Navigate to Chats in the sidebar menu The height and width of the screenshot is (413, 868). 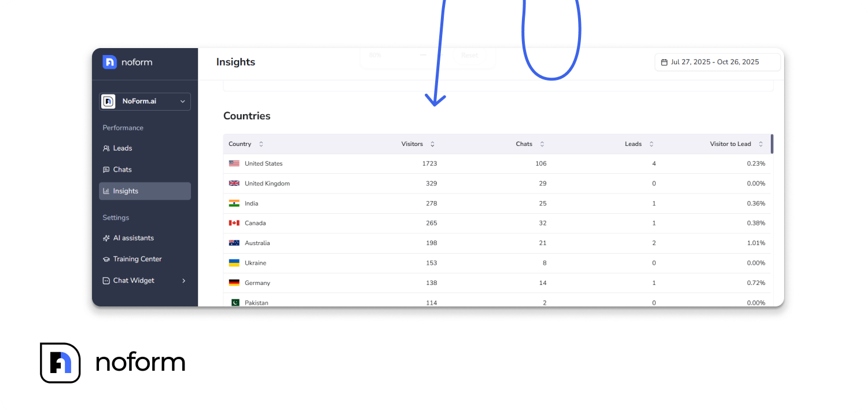(x=122, y=169)
